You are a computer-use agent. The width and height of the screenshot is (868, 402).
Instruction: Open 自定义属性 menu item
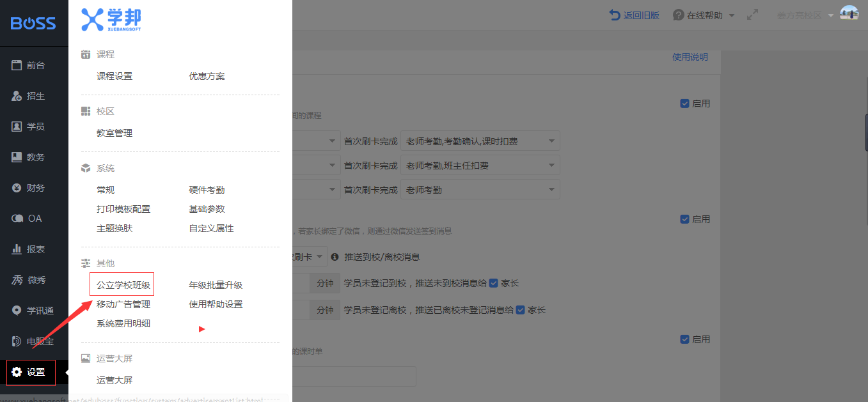[x=211, y=228]
